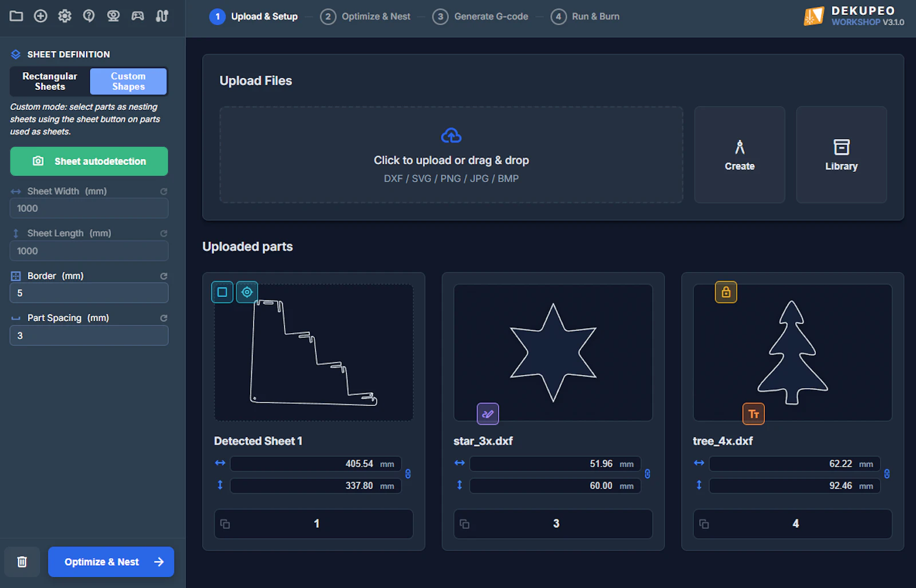Toggle aspect ratio link for Detected Sheet 1
Image resolution: width=916 pixels, height=588 pixels.
[408, 474]
